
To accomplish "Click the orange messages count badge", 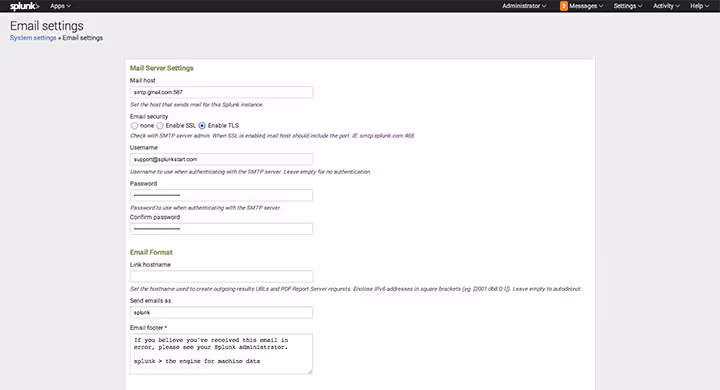I will point(563,6).
